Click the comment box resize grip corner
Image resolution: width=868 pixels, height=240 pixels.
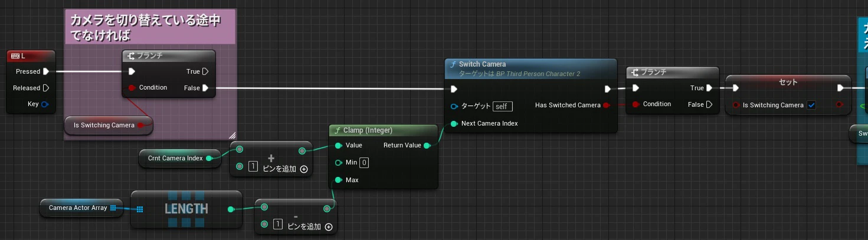(232, 136)
